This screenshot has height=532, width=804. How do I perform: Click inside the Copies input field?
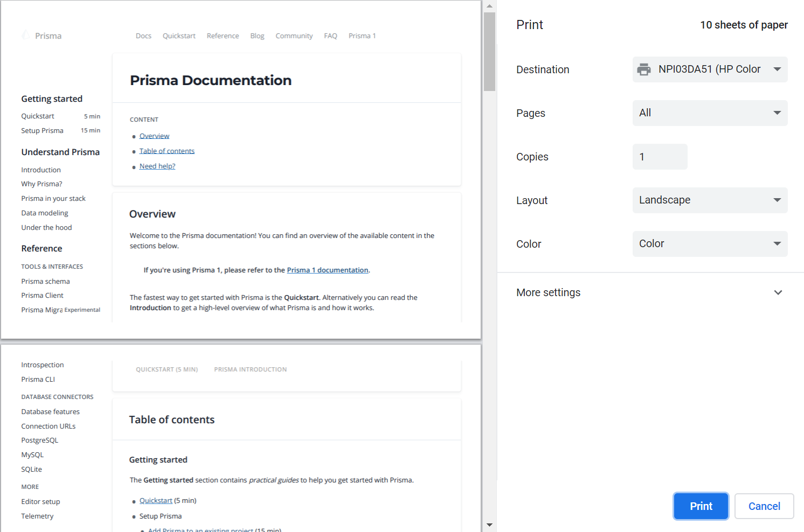660,157
